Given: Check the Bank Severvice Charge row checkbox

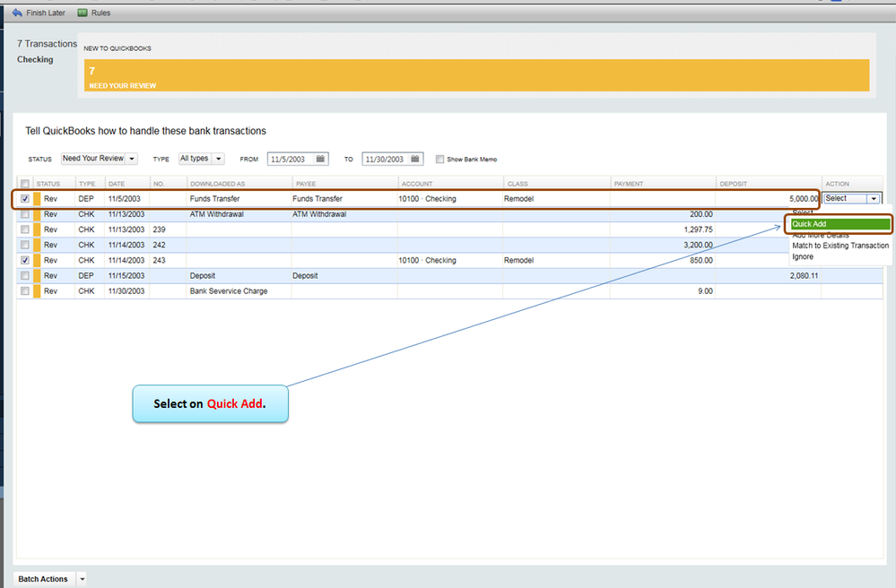Looking at the screenshot, I should pyautogui.click(x=24, y=291).
